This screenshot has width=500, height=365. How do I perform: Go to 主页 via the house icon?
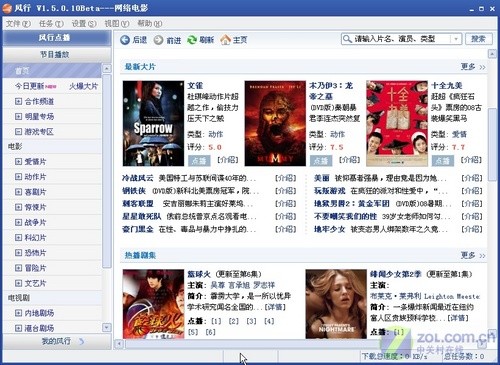(x=225, y=40)
